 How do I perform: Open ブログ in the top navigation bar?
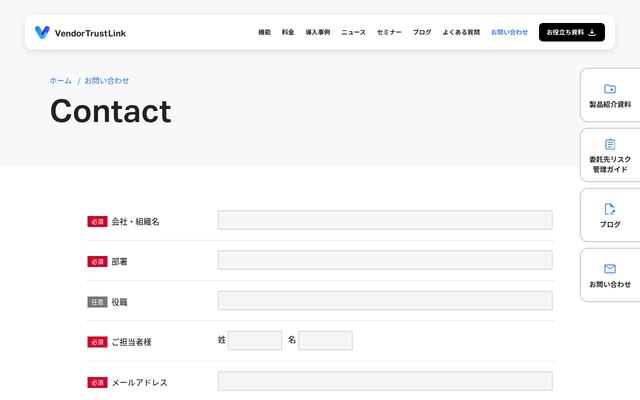point(422,32)
